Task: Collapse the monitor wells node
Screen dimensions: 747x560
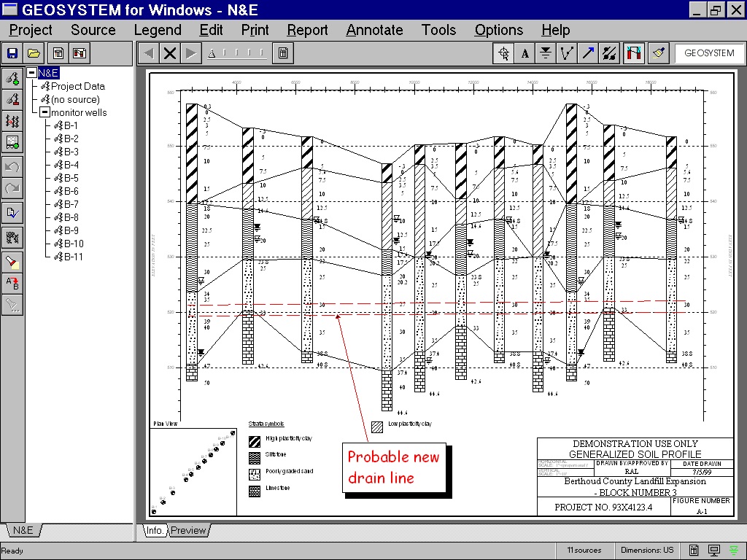Action: coord(44,112)
